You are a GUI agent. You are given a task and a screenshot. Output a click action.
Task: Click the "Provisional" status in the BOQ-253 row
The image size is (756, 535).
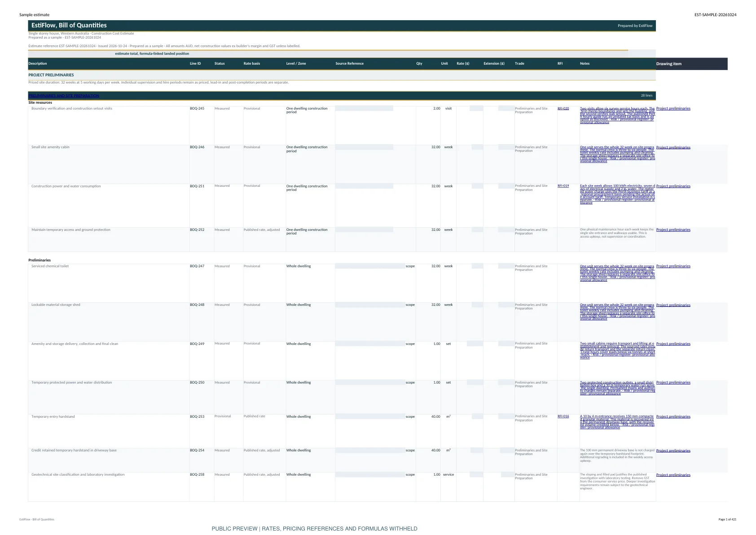pos(223,416)
